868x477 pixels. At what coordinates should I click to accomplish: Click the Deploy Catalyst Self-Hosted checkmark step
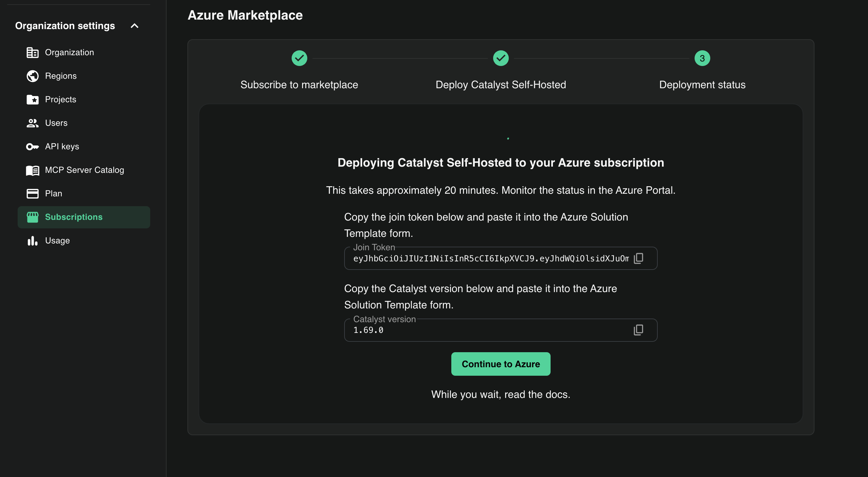501,58
